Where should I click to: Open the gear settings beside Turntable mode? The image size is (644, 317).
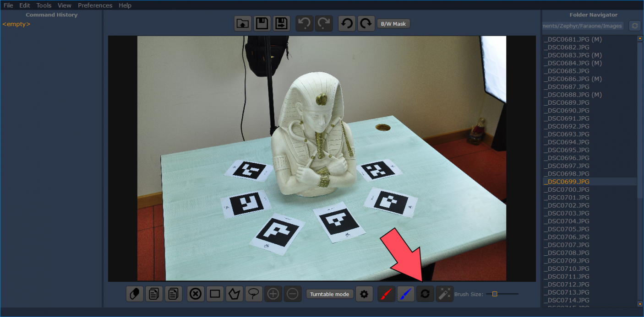pyautogui.click(x=364, y=294)
